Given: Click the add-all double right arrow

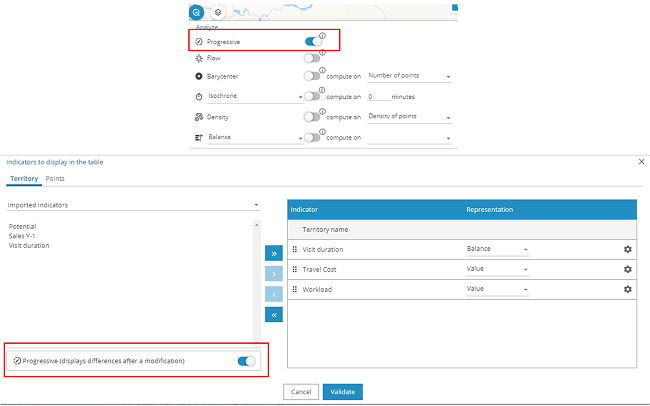Looking at the screenshot, I should [x=274, y=254].
